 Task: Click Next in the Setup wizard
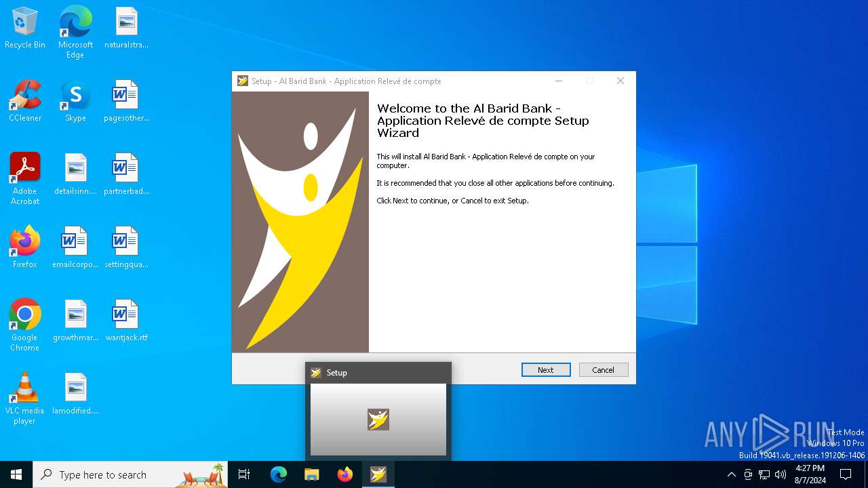[546, 370]
